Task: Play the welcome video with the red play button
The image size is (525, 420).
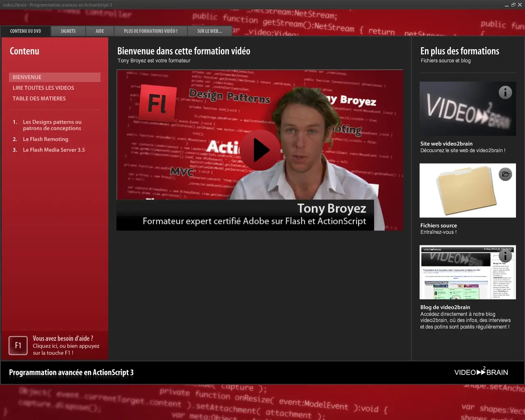Action: 260,150
